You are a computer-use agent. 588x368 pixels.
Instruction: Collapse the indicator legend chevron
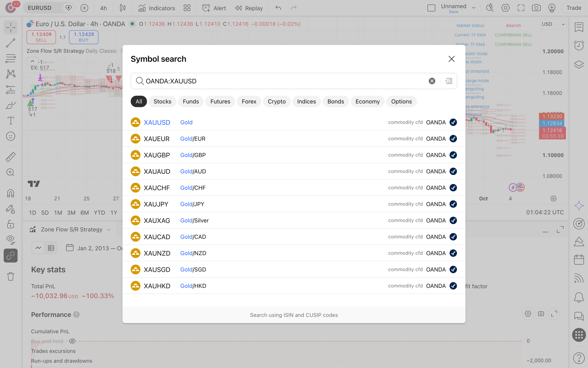pyautogui.click(x=32, y=61)
